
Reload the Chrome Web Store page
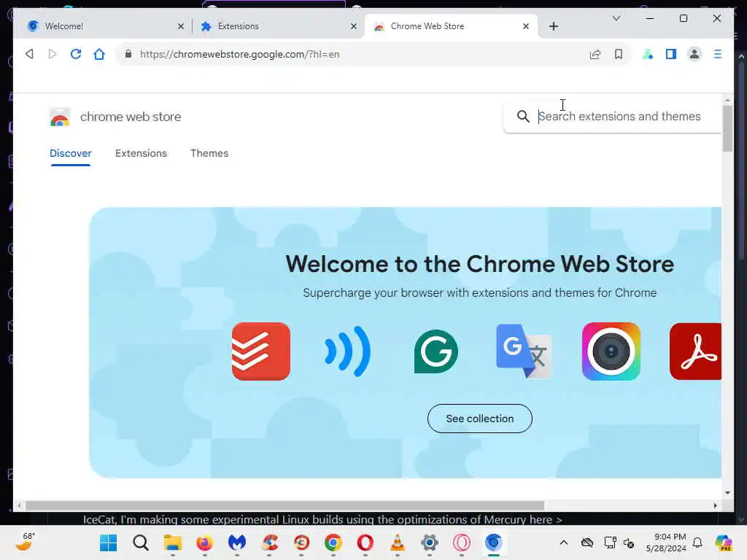tap(76, 54)
